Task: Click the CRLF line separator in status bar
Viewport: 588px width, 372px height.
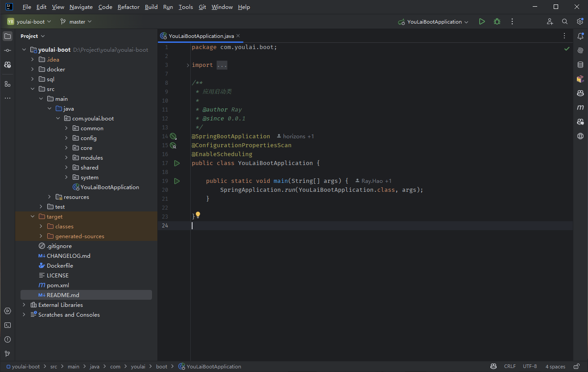Action: [x=510, y=367]
